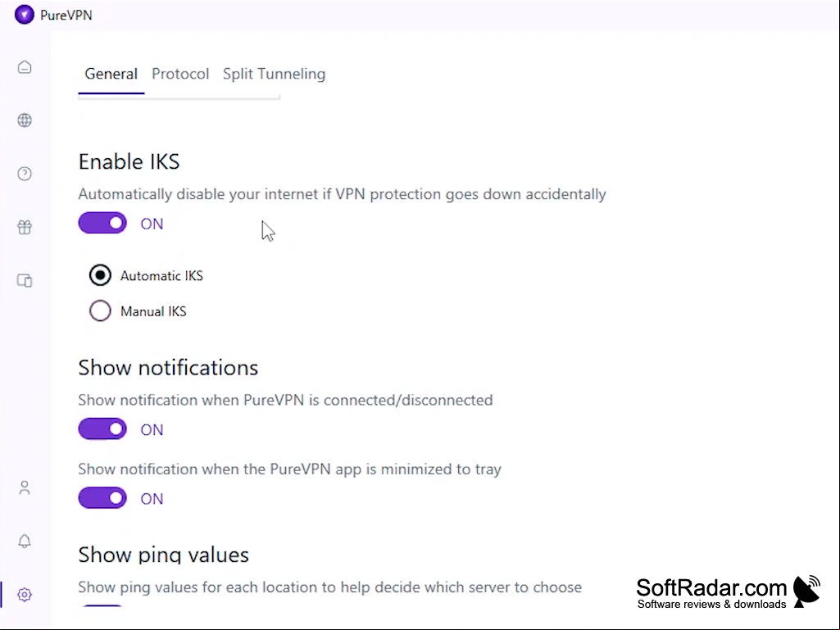This screenshot has width=840, height=630.
Task: Select the Manual IKS radio button
Action: coord(100,310)
